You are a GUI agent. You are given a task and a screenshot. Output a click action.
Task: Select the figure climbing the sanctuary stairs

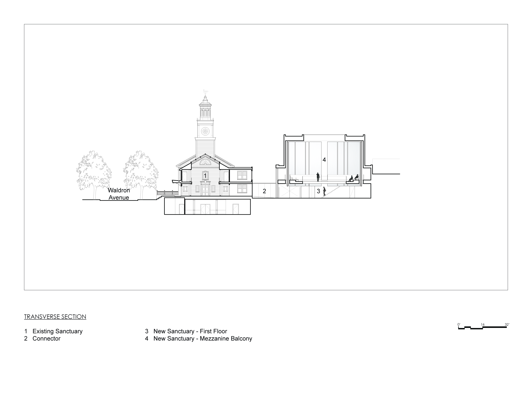pos(325,191)
